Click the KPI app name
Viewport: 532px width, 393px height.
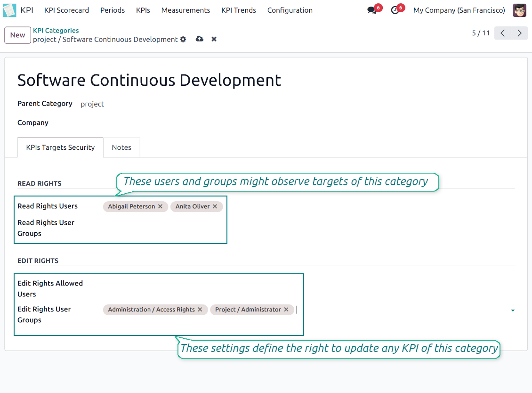pyautogui.click(x=27, y=10)
